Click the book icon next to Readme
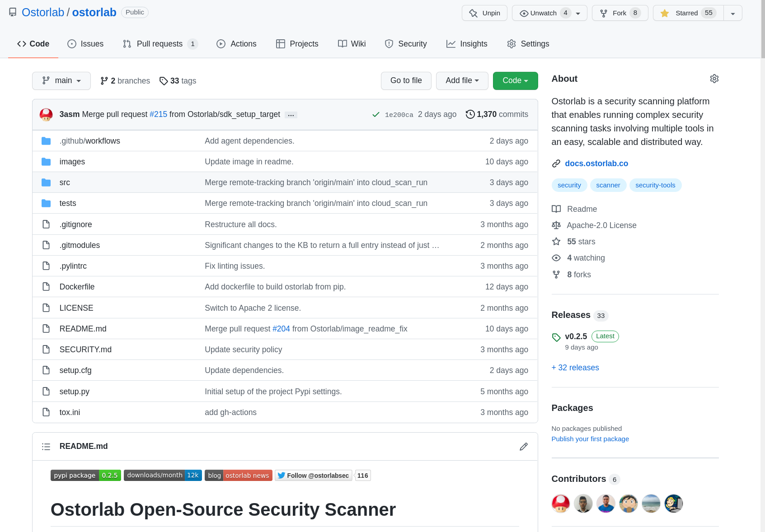765x532 pixels. [x=556, y=209]
